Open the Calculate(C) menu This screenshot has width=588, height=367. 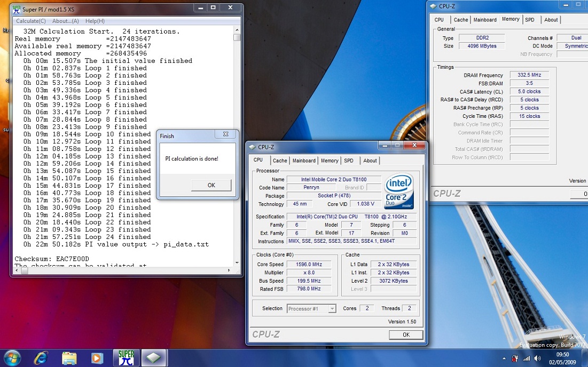click(x=31, y=21)
